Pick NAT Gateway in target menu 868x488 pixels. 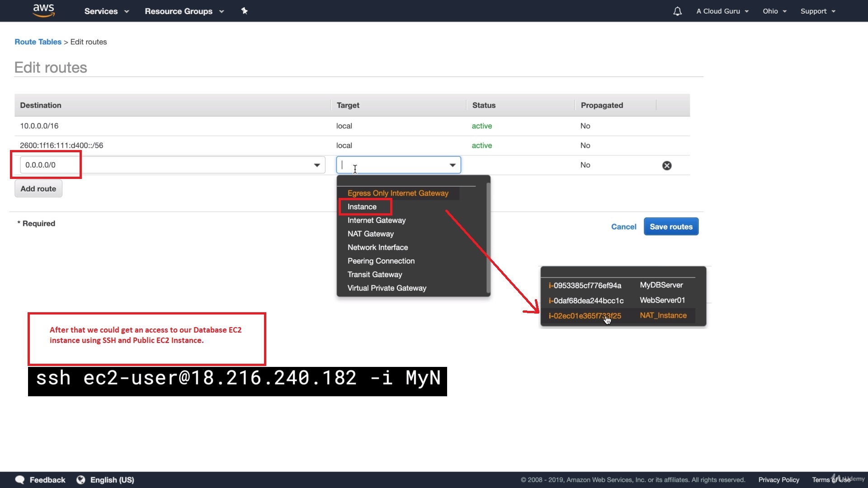[370, 234]
